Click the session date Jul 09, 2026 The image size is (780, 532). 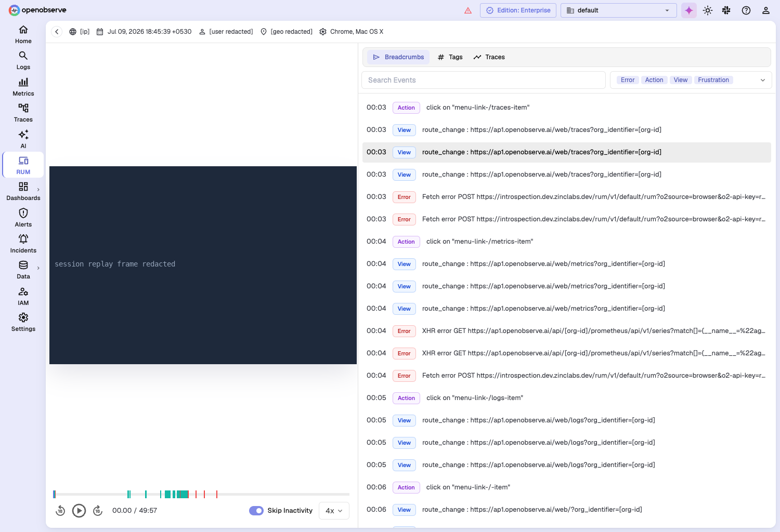click(144, 32)
